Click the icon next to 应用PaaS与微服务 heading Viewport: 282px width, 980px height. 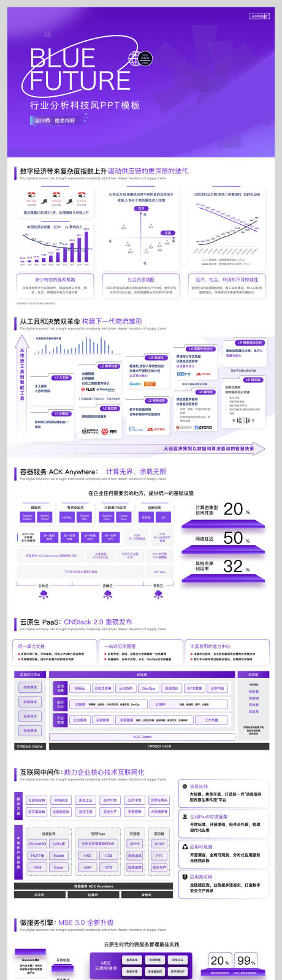point(185,816)
